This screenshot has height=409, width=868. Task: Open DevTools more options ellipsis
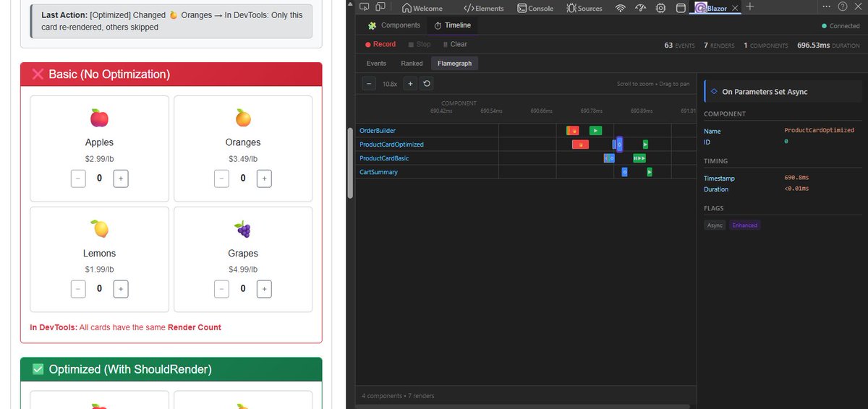coord(827,7)
